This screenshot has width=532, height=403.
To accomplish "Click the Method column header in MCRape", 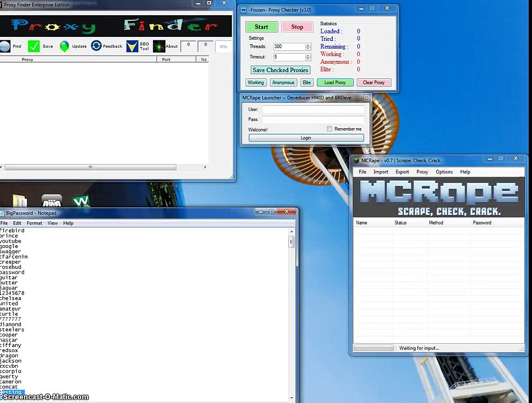I will (449, 223).
